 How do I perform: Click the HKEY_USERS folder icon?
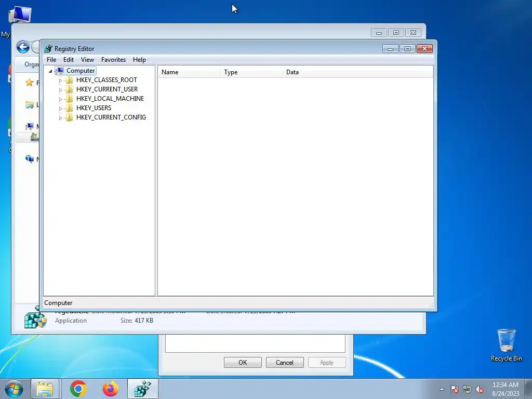(69, 108)
